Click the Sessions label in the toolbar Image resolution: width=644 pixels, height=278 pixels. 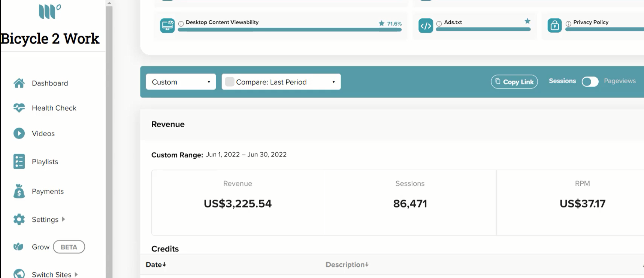pyautogui.click(x=562, y=81)
